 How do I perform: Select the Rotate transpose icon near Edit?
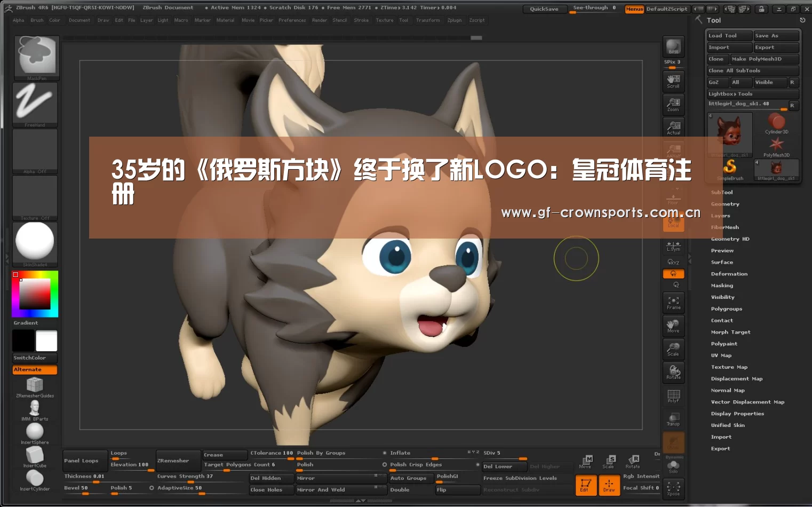[x=633, y=462]
